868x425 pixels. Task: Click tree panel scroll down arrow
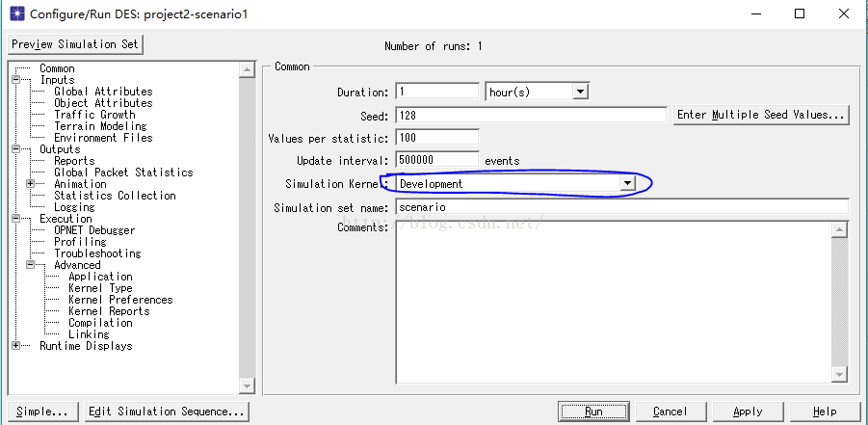point(247,385)
